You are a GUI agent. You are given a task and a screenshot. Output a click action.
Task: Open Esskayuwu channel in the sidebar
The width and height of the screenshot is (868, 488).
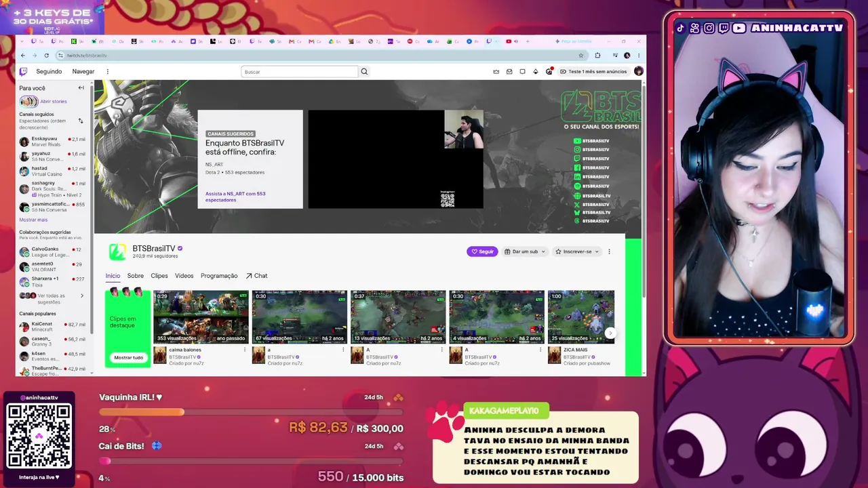[x=53, y=141]
